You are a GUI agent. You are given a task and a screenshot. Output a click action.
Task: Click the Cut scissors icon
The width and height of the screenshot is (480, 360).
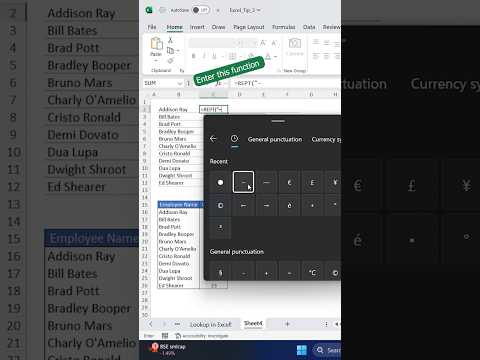pyautogui.click(x=170, y=40)
